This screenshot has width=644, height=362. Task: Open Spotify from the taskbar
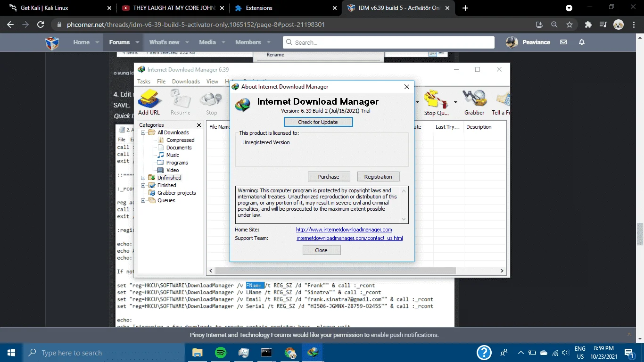(x=220, y=352)
